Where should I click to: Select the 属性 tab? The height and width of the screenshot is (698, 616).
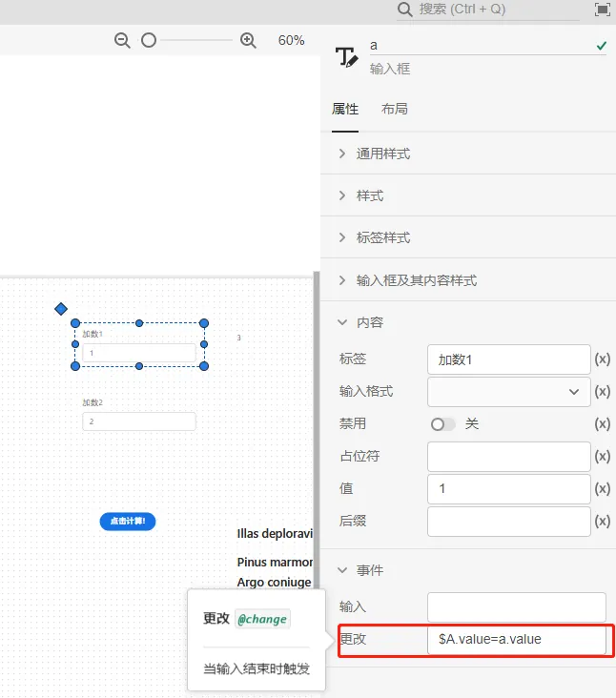pos(344,109)
